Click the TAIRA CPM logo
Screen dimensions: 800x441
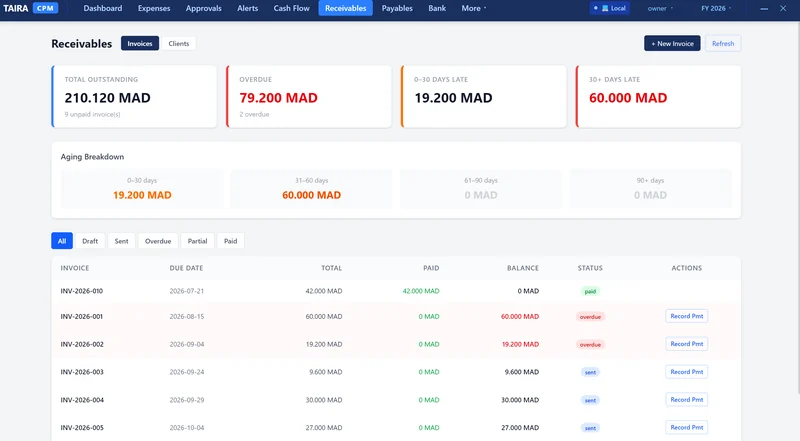pyautogui.click(x=31, y=8)
